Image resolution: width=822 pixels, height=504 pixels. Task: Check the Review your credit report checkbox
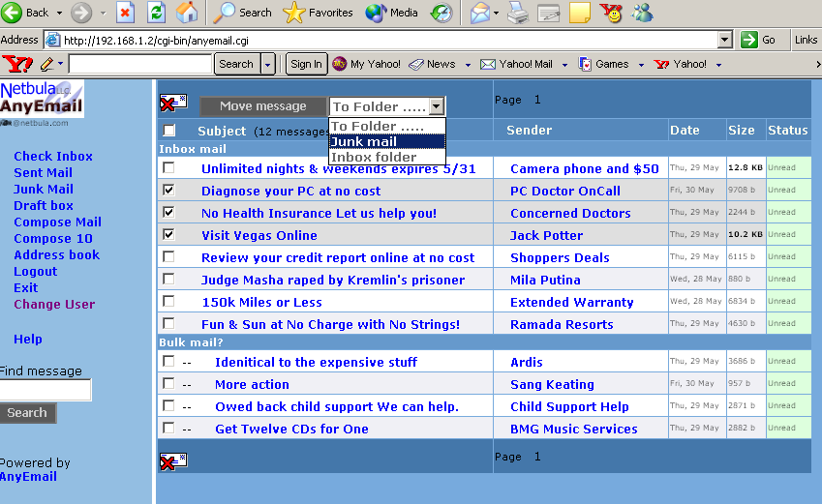168,256
